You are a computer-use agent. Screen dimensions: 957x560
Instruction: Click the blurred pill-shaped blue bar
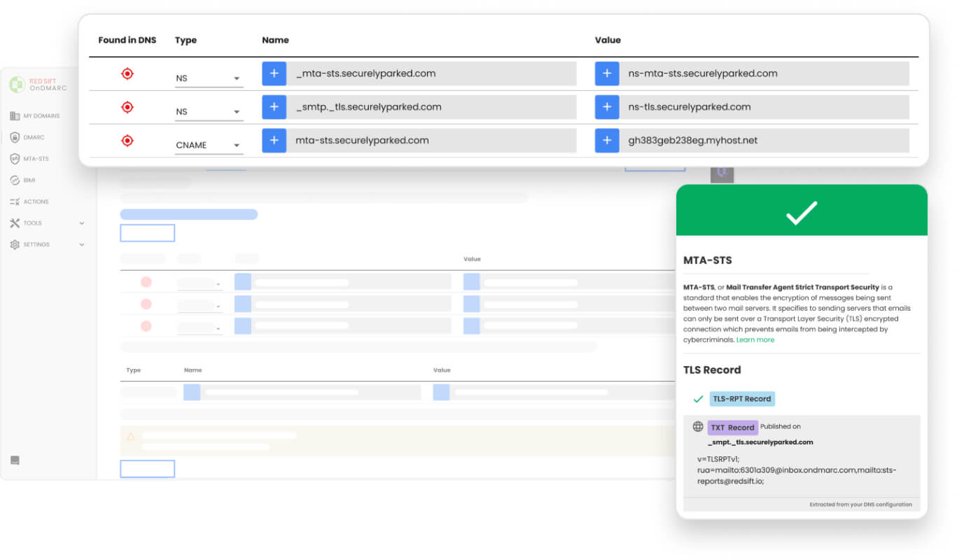point(189,214)
